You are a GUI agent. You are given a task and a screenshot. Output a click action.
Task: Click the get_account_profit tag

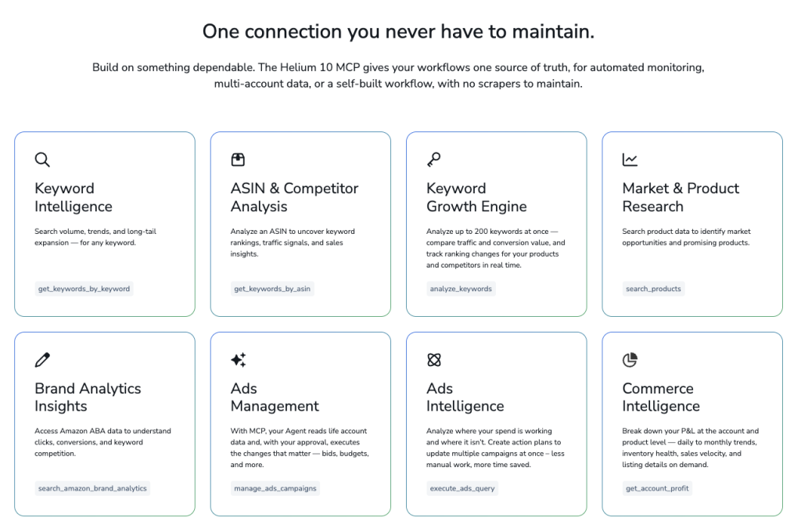click(x=657, y=488)
